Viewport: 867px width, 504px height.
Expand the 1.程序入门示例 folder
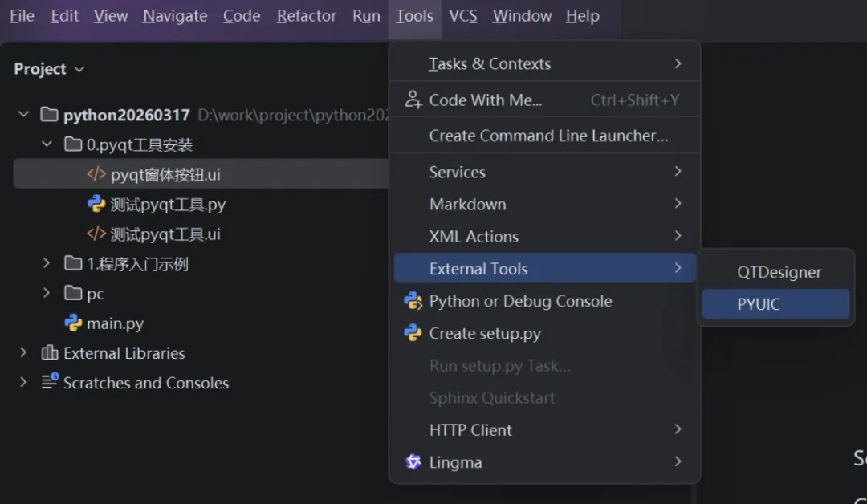[47, 263]
